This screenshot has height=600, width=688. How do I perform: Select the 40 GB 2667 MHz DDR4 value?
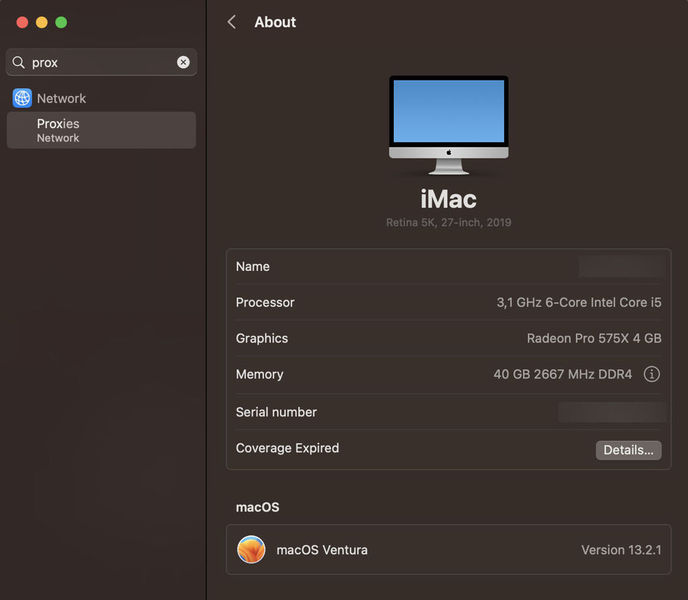(x=563, y=374)
